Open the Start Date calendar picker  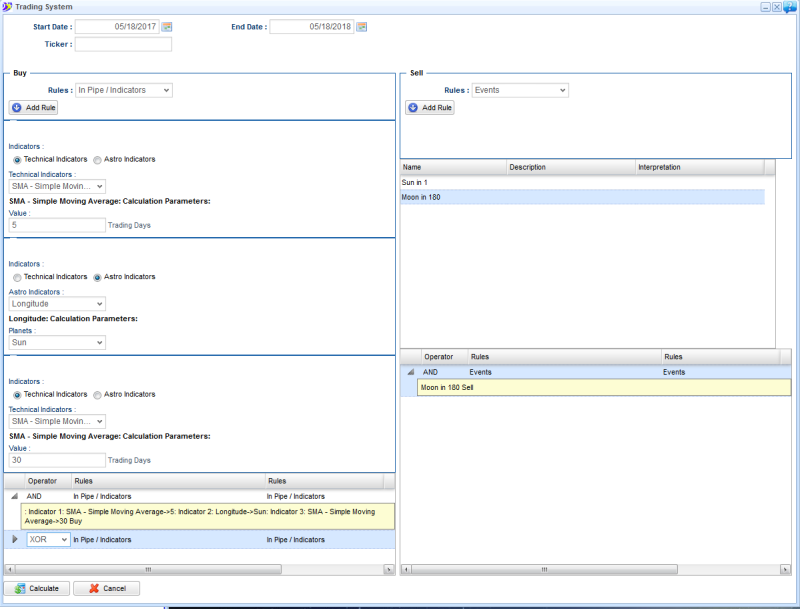point(167,26)
